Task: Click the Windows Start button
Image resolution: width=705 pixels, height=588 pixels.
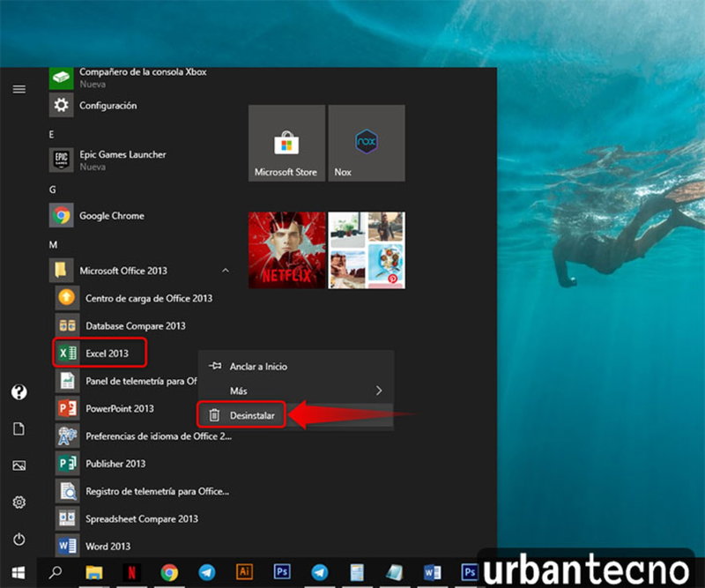Action: coord(18,573)
